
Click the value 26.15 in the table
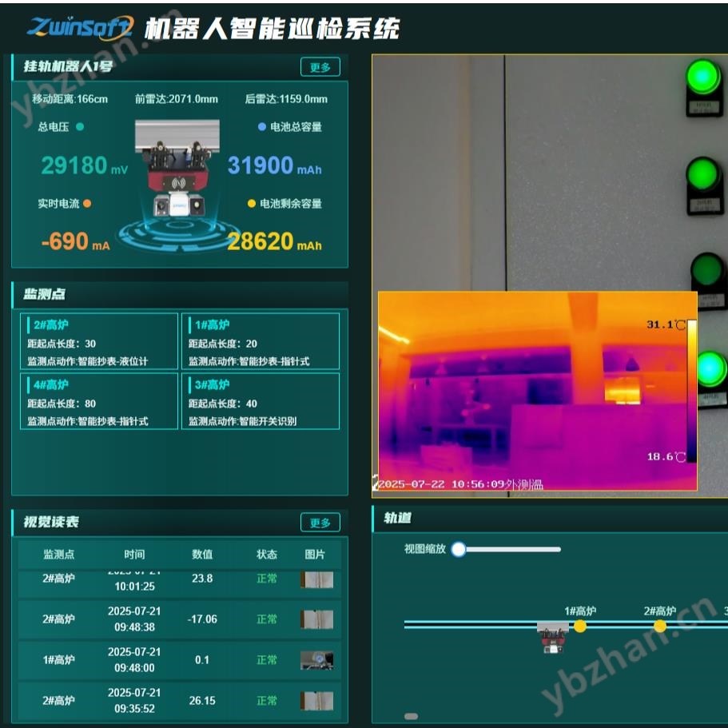point(202,701)
